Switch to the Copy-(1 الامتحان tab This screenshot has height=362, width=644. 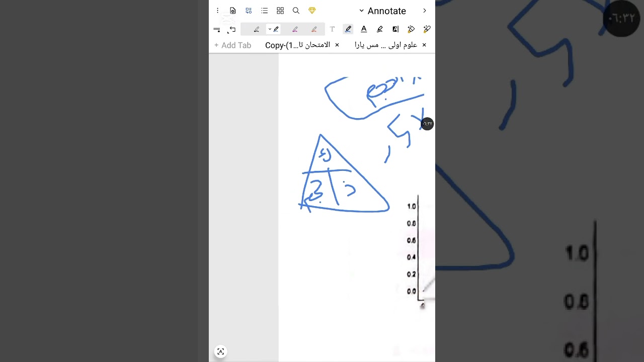(297, 45)
